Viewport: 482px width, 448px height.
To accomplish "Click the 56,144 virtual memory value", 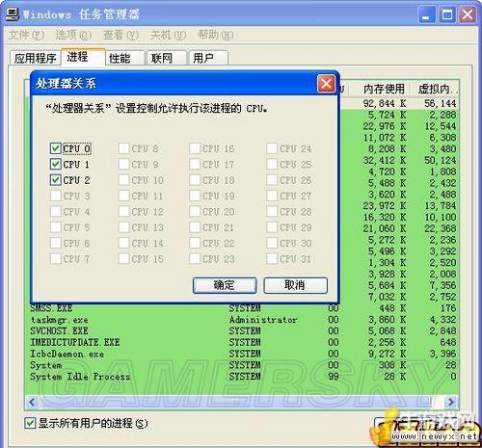I will click(x=441, y=103).
